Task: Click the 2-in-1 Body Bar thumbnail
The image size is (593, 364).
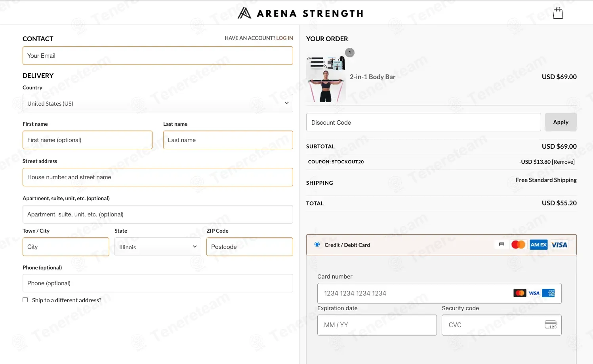Action: click(x=326, y=78)
